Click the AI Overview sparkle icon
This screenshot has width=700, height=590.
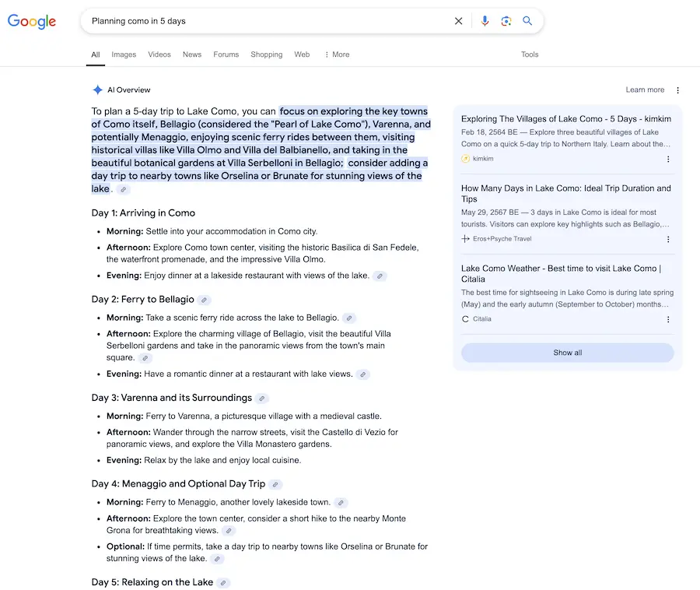[96, 89]
